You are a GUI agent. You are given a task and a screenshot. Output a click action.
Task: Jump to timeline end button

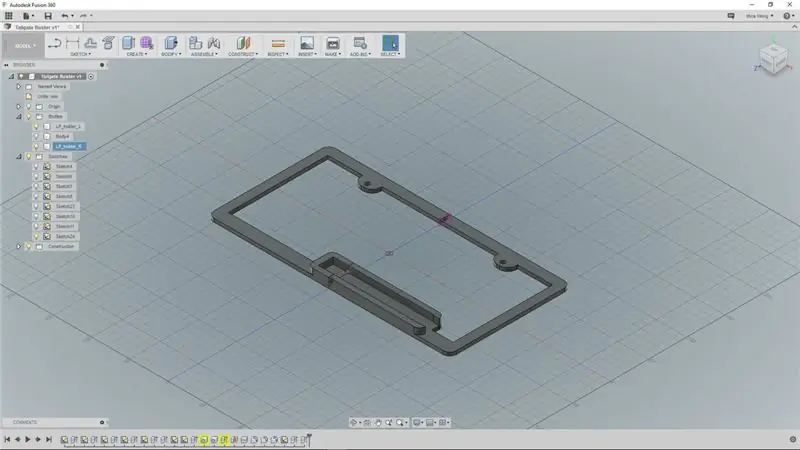point(49,439)
